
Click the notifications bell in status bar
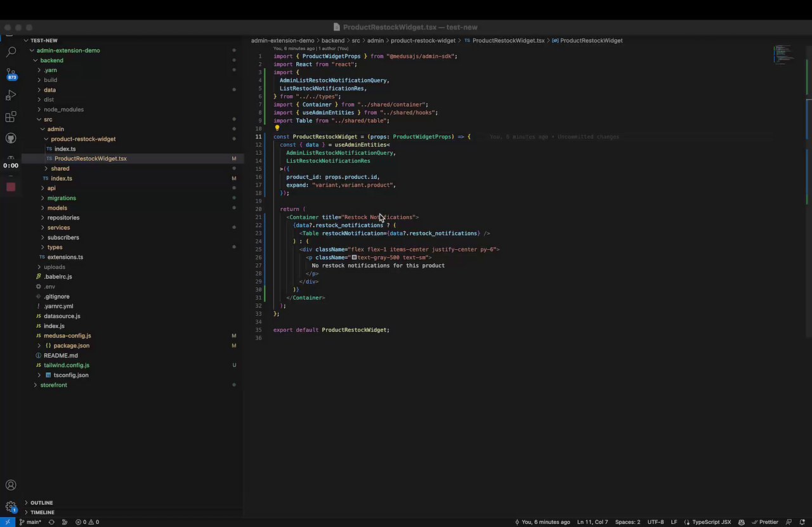802,522
